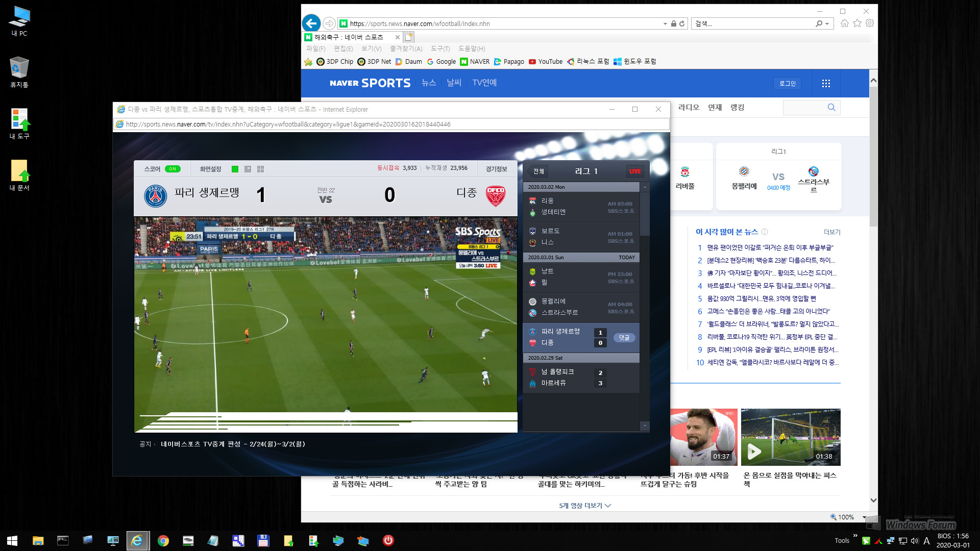Select the four-split screen layout icon
This screenshot has height=551, width=980.
click(x=260, y=169)
